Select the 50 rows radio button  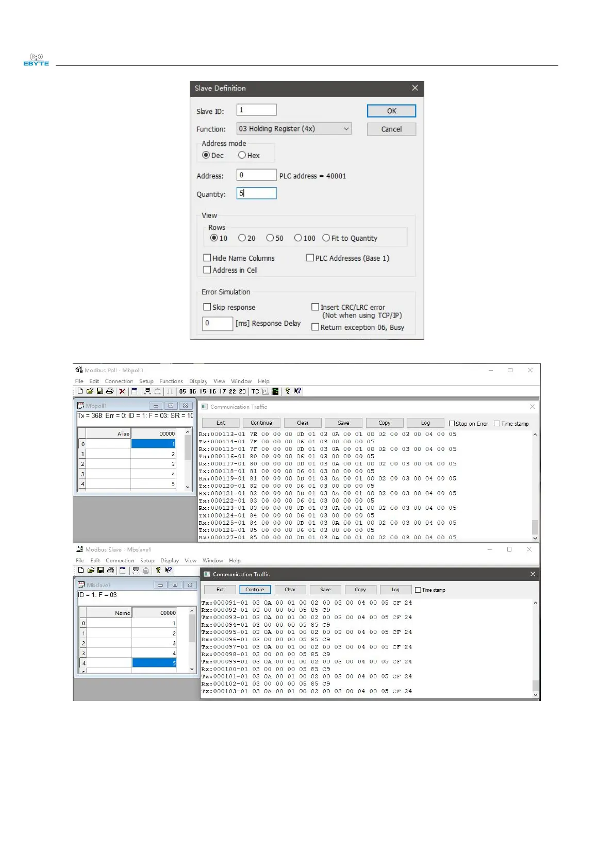pos(270,238)
